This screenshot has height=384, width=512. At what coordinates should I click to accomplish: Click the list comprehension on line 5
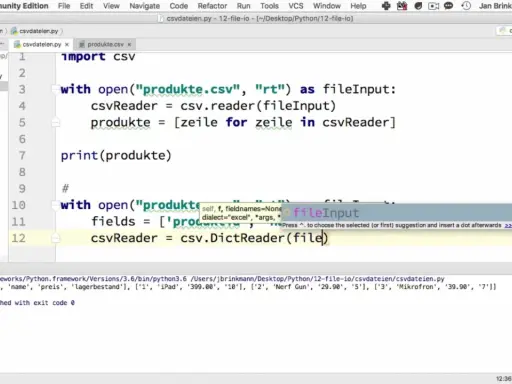(285, 123)
